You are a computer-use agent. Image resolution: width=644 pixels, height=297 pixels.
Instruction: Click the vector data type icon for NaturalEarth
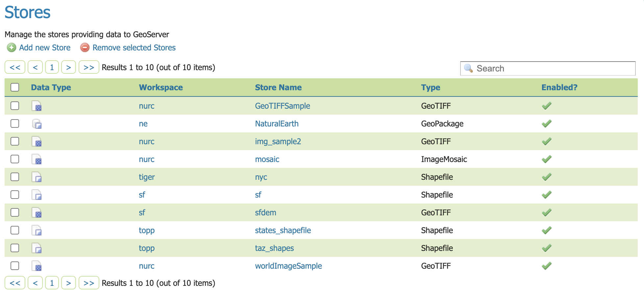pyautogui.click(x=37, y=124)
